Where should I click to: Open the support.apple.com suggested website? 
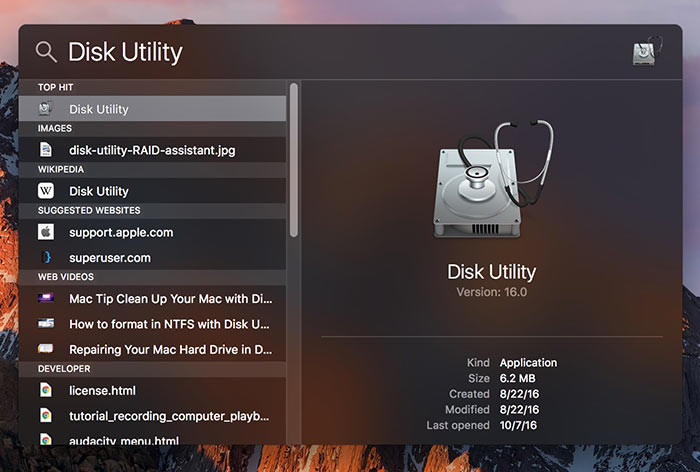click(152, 232)
